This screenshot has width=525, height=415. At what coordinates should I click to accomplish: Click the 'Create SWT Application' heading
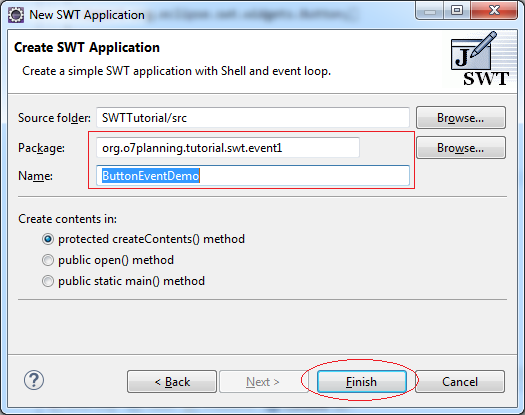[x=87, y=48]
